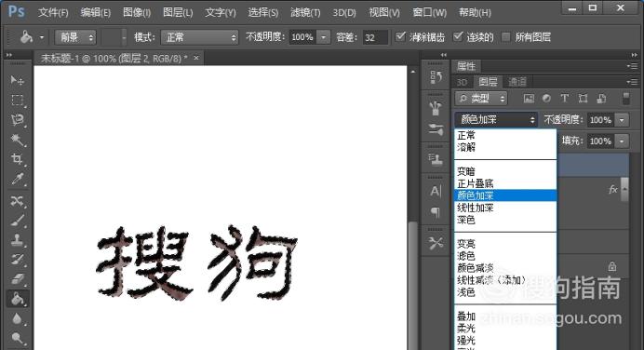
Task: Choose Linear Burn blend mode
Action: [x=505, y=208]
